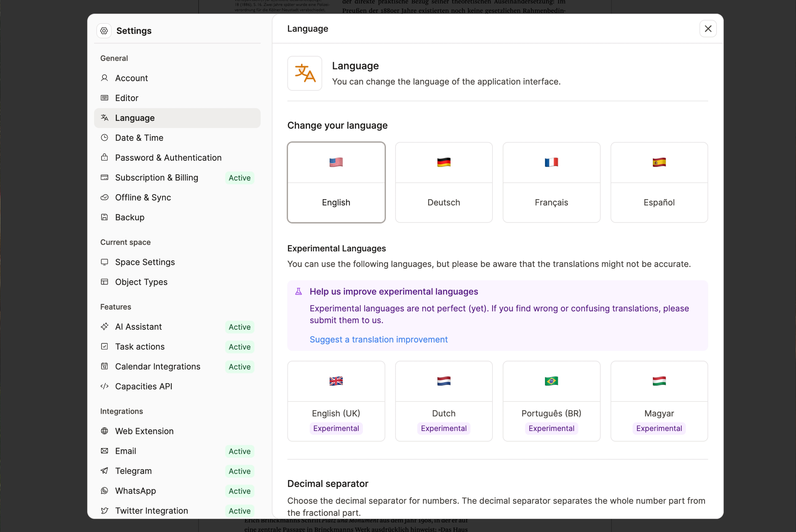Click the large orange Language icon
The height and width of the screenshot is (532, 796).
click(305, 73)
